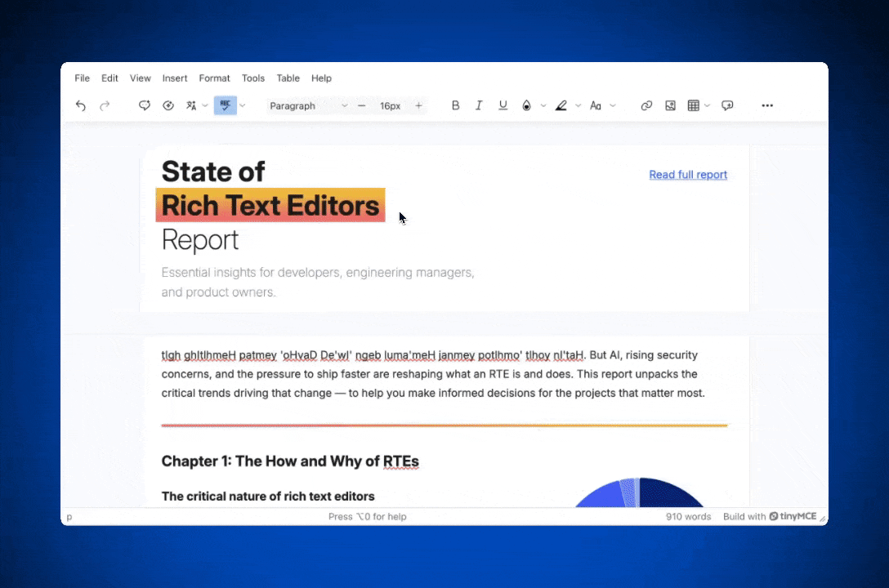Image resolution: width=889 pixels, height=588 pixels.
Task: Click the p element path item
Action: click(x=69, y=517)
